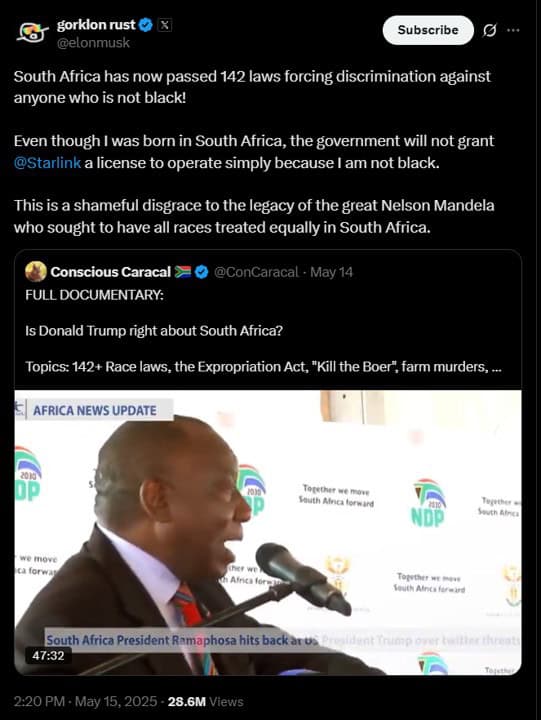Open the Conscious Caracal display name
The width and height of the screenshot is (541, 720).
point(111,272)
